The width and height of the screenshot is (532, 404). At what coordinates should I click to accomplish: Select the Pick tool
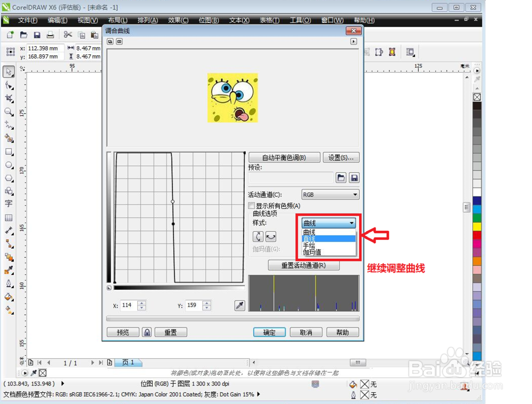click(9, 71)
